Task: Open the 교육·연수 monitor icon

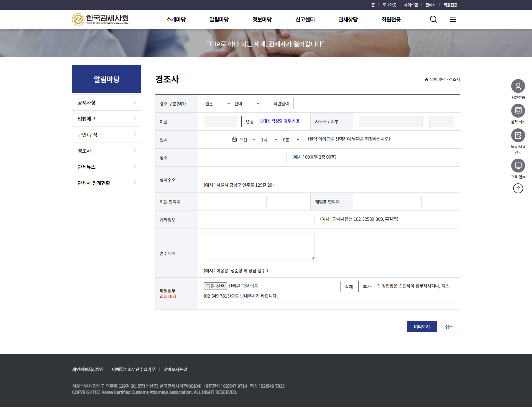Action: point(518,166)
